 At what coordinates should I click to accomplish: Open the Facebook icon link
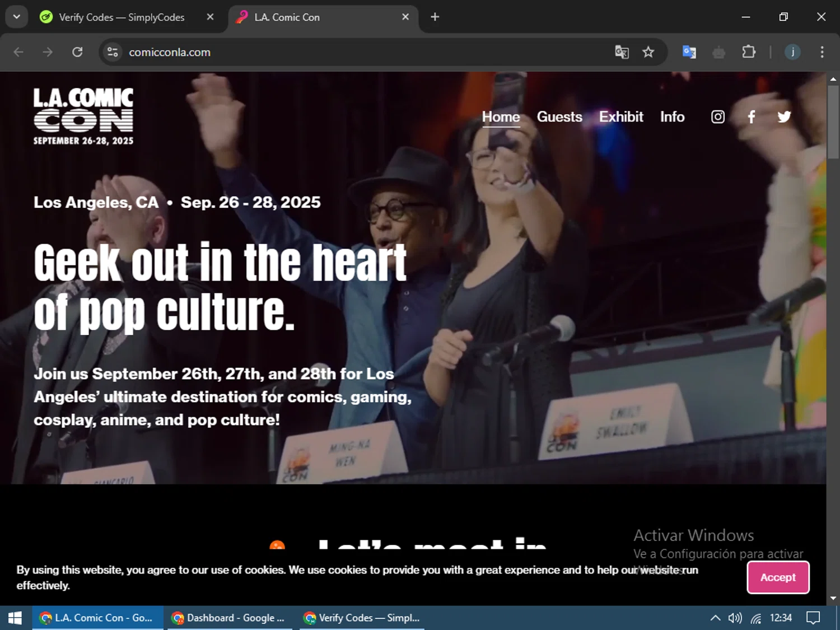pos(752,116)
